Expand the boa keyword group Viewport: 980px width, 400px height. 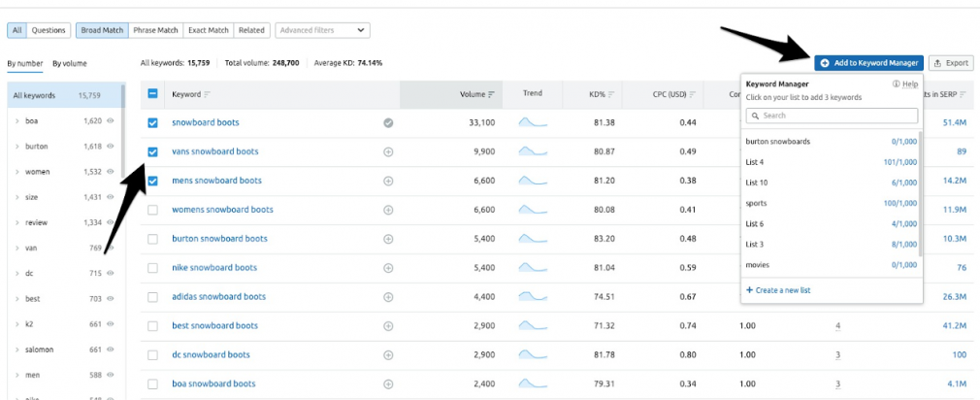pyautogui.click(x=16, y=121)
